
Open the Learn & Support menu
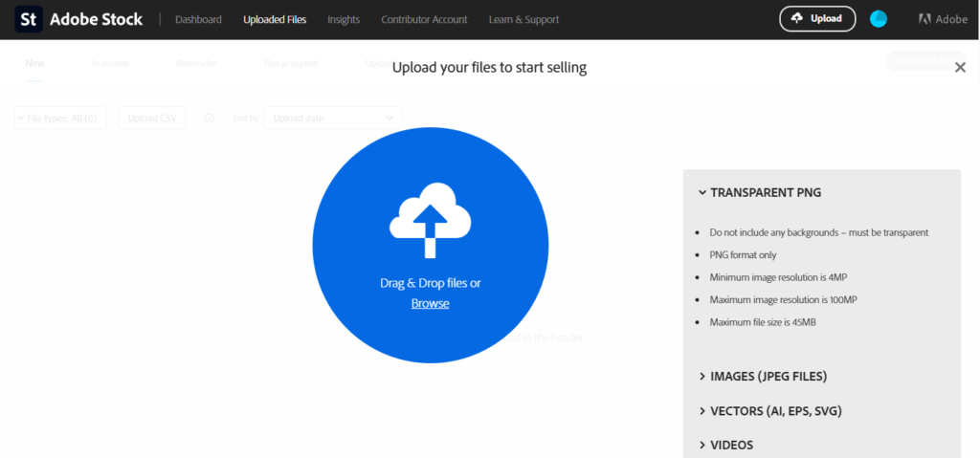pyautogui.click(x=523, y=19)
